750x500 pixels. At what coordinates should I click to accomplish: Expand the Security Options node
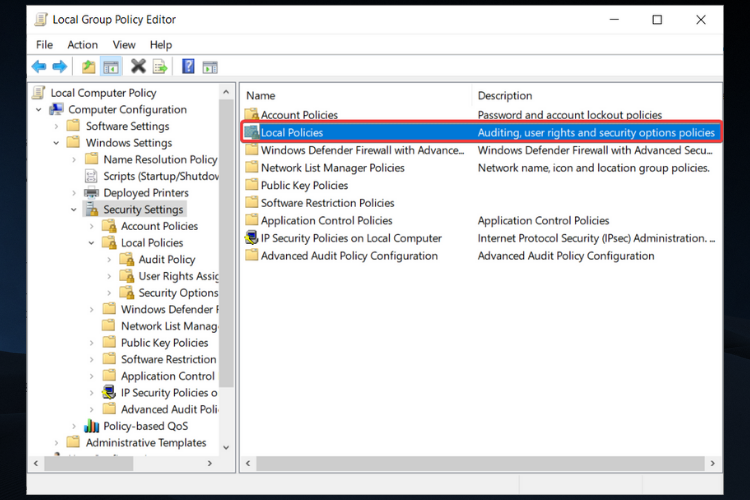[109, 293]
